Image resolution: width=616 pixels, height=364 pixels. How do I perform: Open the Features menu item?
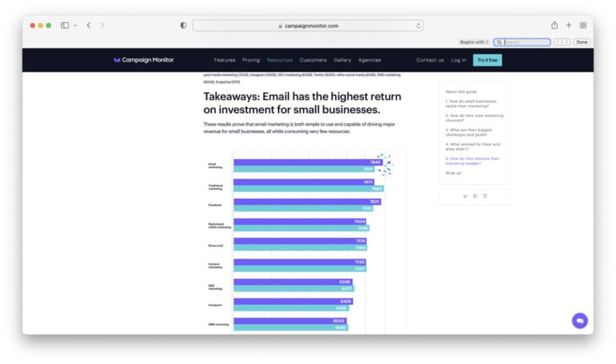click(x=225, y=60)
